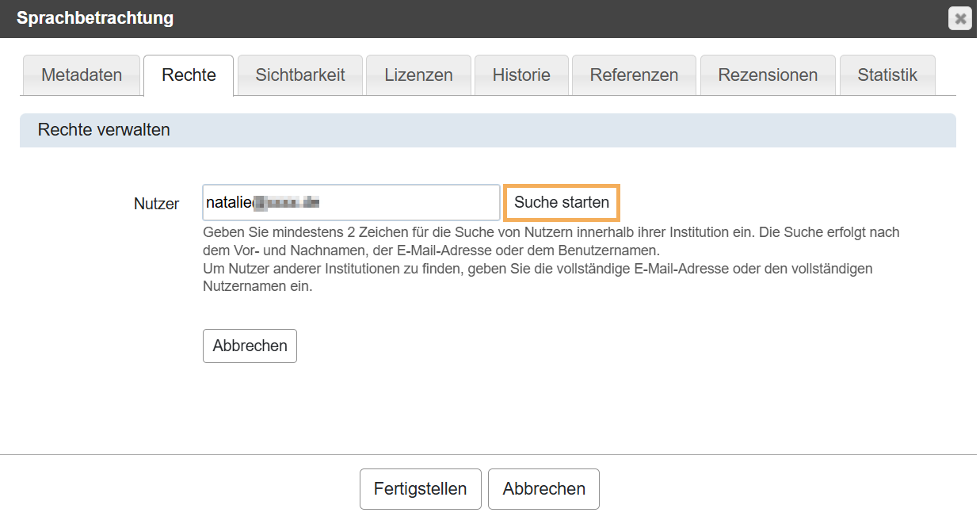Select the Rechte tab
The image size is (980, 520).
(x=188, y=75)
